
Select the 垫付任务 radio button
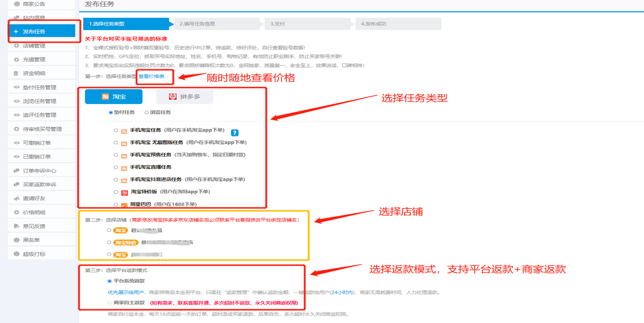111,113
